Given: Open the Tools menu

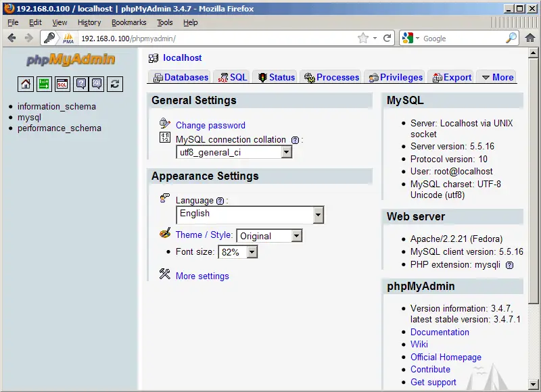Looking at the screenshot, I should tap(165, 22).
